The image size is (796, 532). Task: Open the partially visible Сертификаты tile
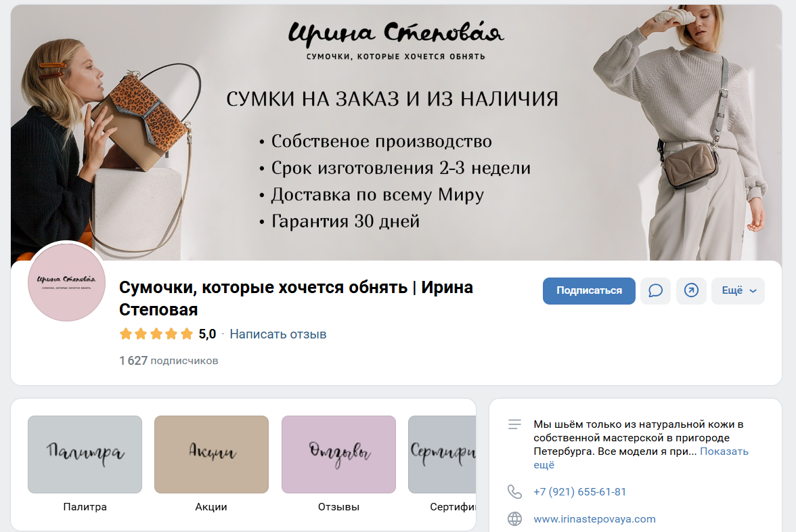[442, 454]
